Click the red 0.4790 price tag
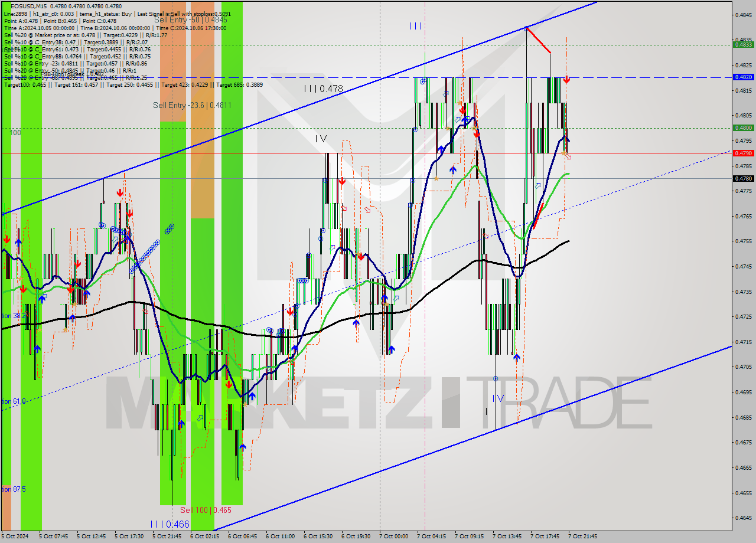 tap(742, 153)
